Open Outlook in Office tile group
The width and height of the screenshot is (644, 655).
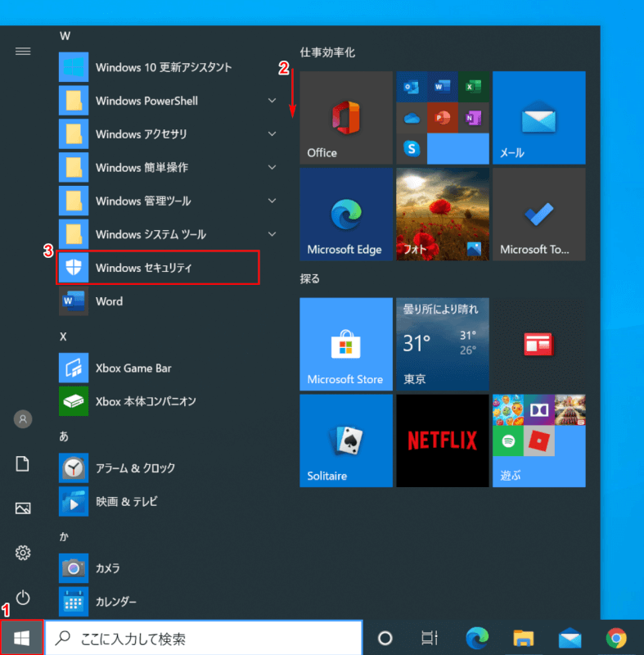click(412, 87)
